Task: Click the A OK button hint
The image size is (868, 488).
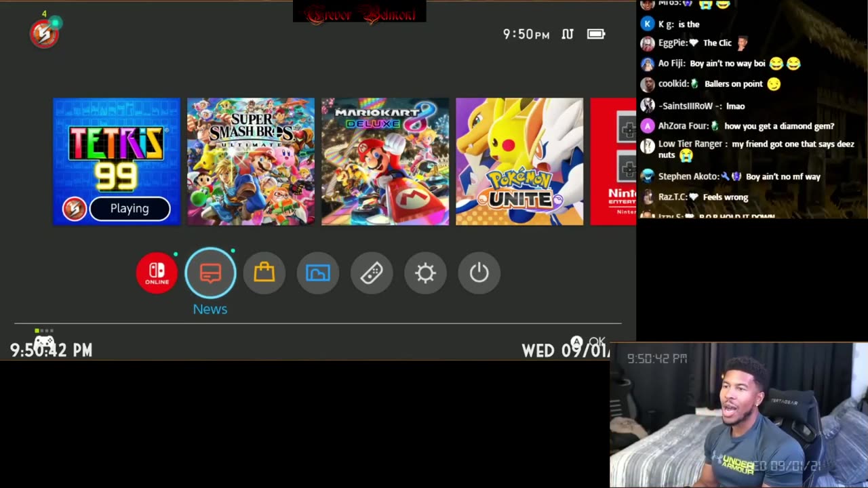Action: (587, 342)
